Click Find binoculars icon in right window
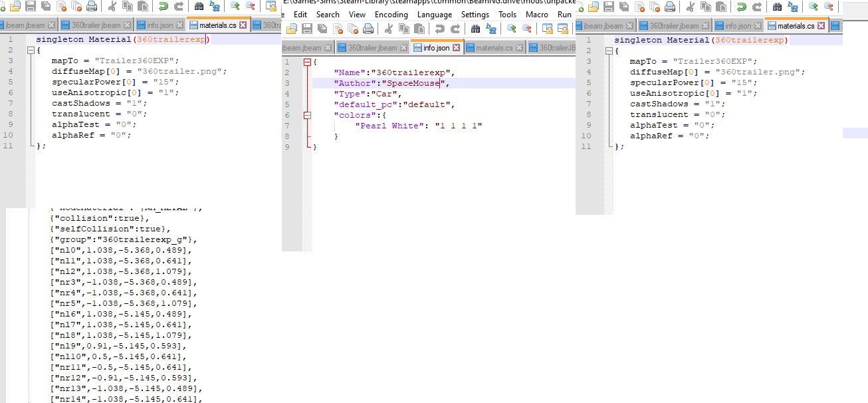The height and width of the screenshot is (403, 868). (x=777, y=7)
